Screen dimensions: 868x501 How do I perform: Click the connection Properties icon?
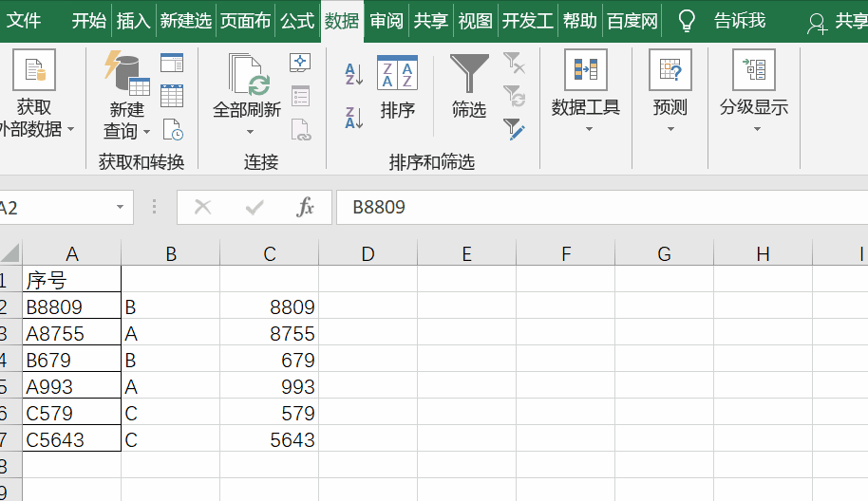pos(300,96)
